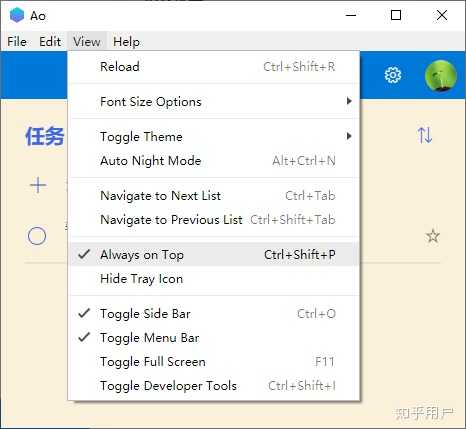Open the File menu
Image resolution: width=466 pixels, height=429 pixels.
click(x=17, y=42)
